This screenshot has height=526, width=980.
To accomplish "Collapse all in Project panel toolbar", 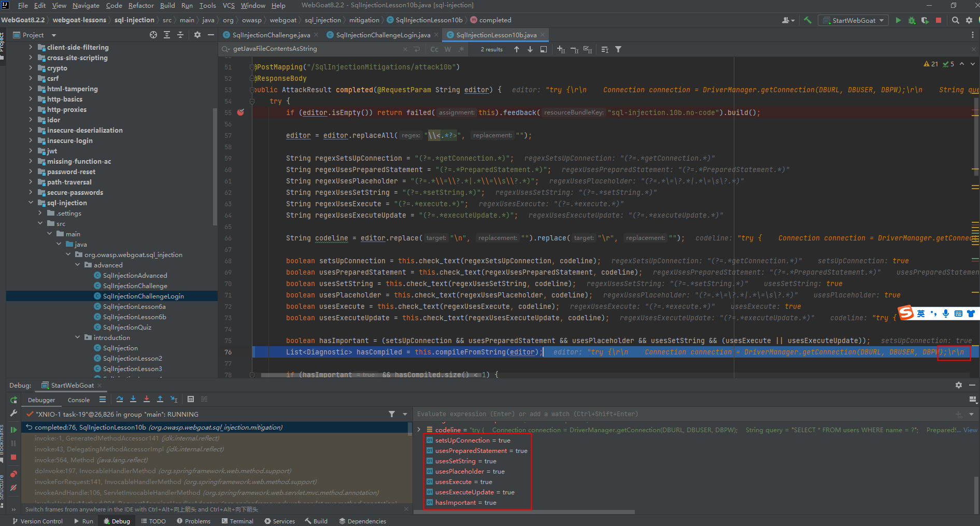I will (180, 35).
